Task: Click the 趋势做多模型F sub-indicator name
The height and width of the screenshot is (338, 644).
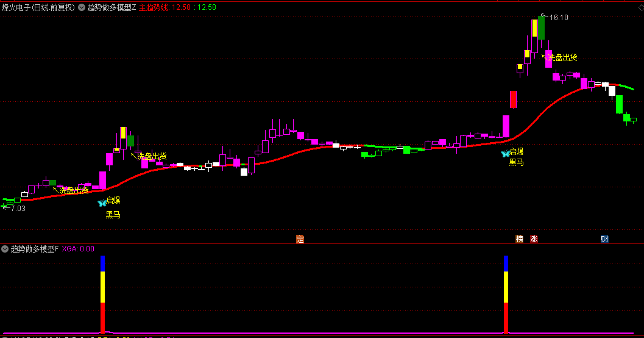Action: 35,249
